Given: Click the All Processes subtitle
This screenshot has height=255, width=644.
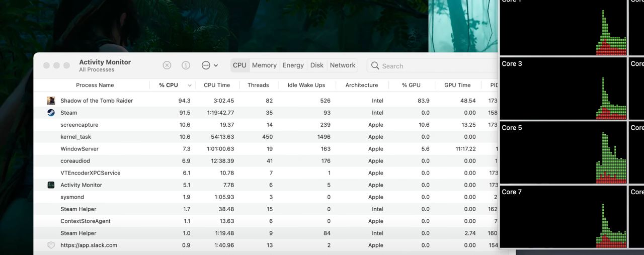Looking at the screenshot, I should coord(97,70).
